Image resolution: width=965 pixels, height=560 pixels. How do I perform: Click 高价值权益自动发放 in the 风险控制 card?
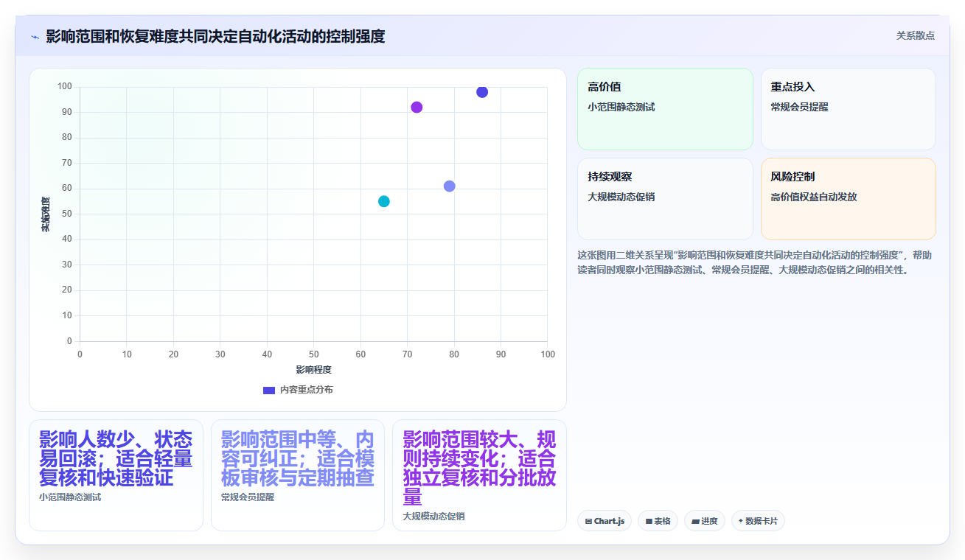814,197
